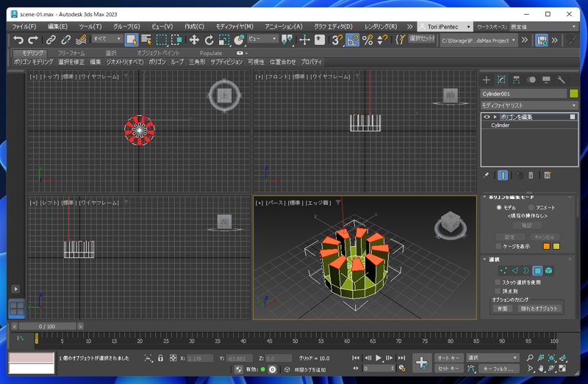The image size is (588, 384).
Task: Click the セットキー button
Action: pyautogui.click(x=448, y=369)
